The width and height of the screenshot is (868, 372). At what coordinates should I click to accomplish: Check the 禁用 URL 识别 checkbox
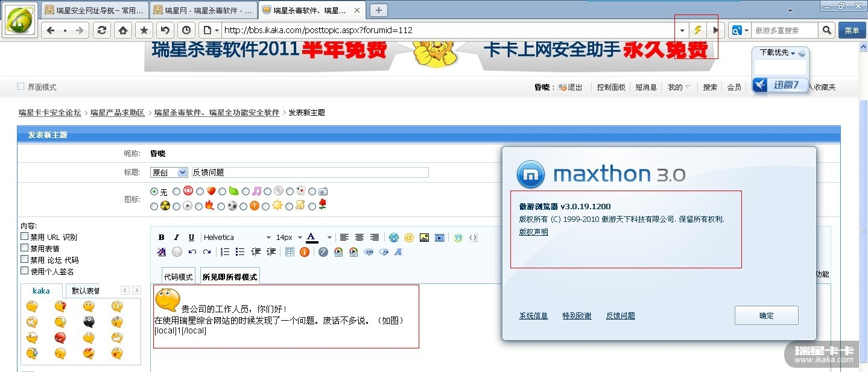pos(25,237)
